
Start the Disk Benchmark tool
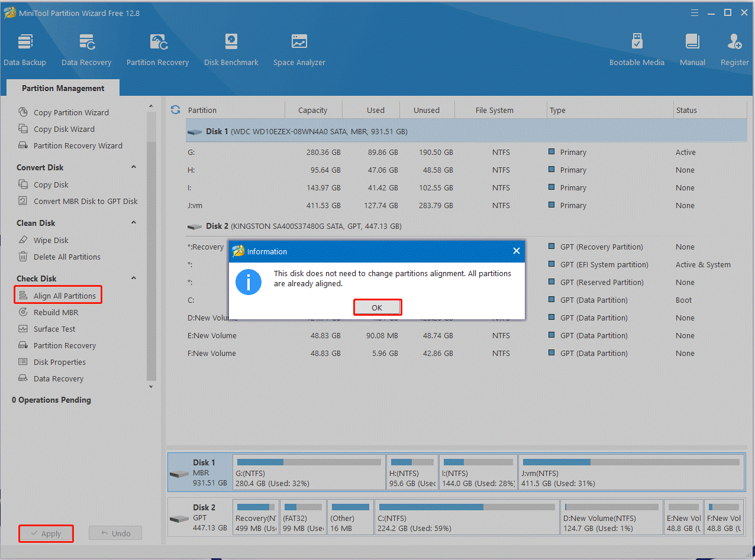[231, 50]
